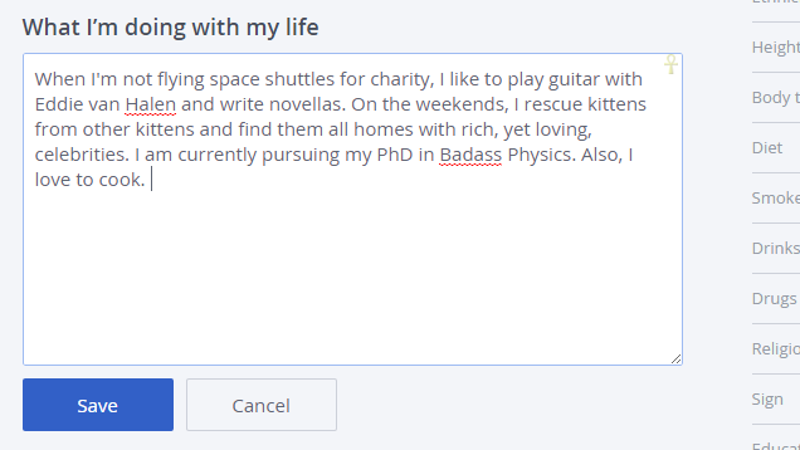Click the text area resize handle
This screenshot has width=800, height=450.
[x=676, y=359]
